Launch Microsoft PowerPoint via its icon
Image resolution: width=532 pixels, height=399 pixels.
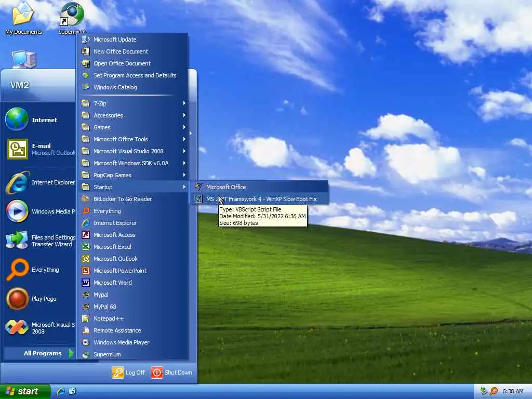86,271
